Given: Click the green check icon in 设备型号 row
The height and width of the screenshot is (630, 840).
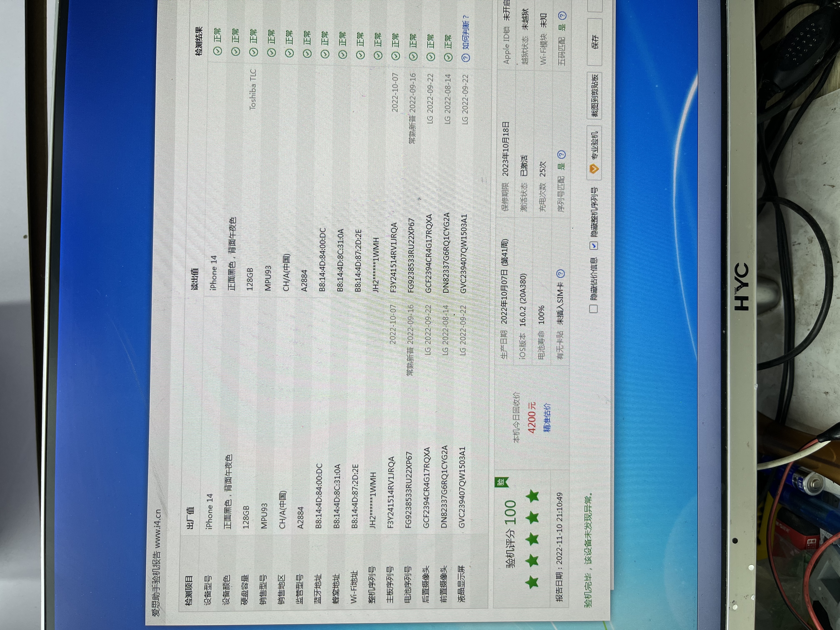Looking at the screenshot, I should [x=217, y=50].
